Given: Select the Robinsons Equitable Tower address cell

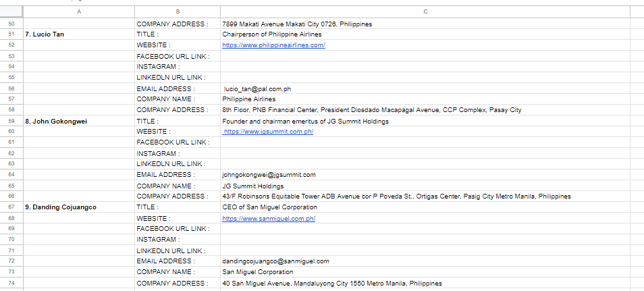Looking at the screenshot, I should [x=425, y=196].
